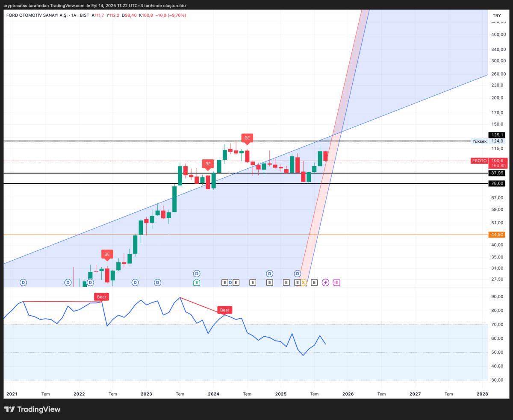Click the green earnings E marker icon
Screen dimensions: 513x420
[197, 282]
